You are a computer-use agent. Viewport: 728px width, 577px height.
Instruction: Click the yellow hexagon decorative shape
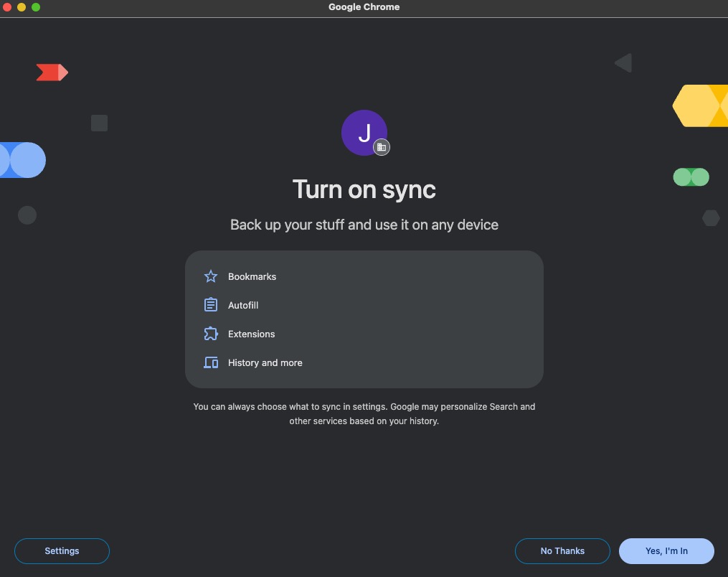700,105
